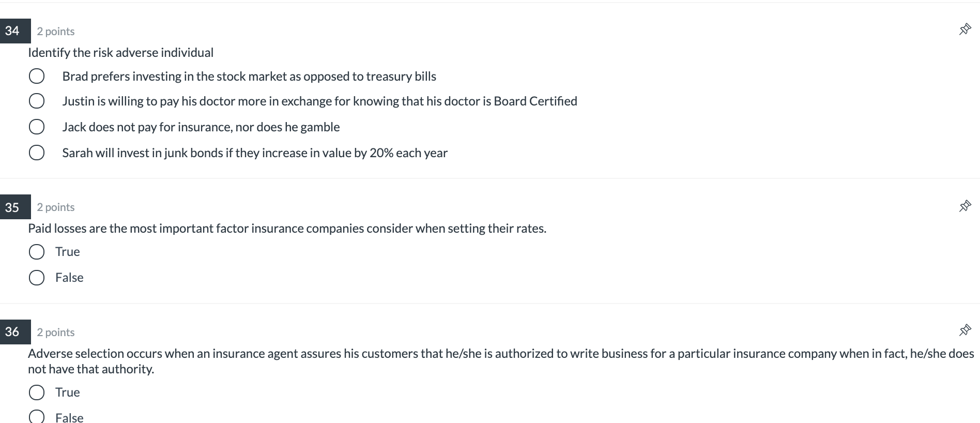Screen dimensions: 980x423
Task: Click the question 34 prompt text
Action: [x=120, y=52]
